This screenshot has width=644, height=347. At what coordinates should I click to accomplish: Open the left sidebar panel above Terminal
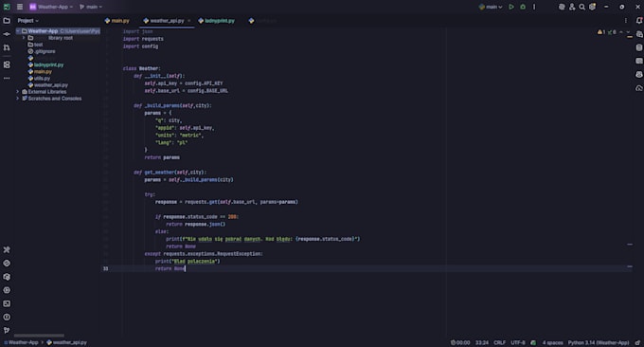pos(7,290)
